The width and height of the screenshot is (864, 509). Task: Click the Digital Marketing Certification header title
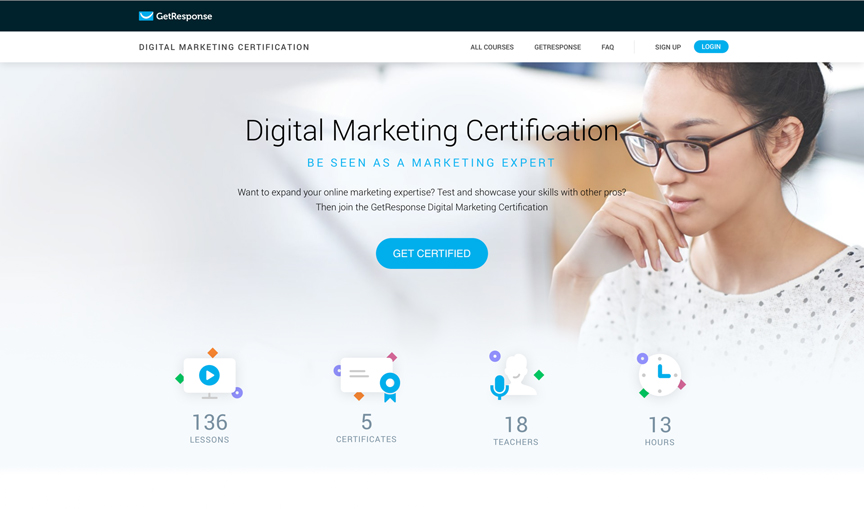[224, 47]
